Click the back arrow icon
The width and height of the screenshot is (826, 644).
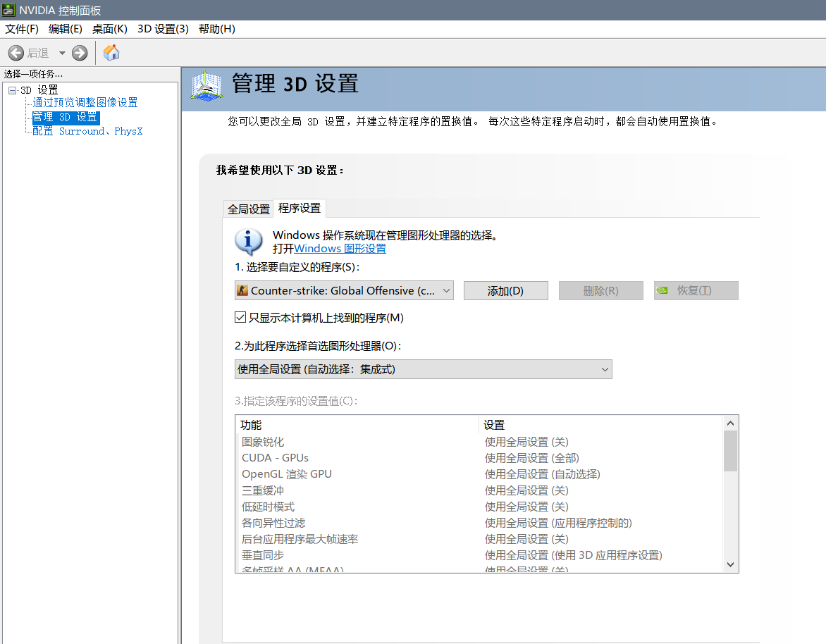point(16,53)
